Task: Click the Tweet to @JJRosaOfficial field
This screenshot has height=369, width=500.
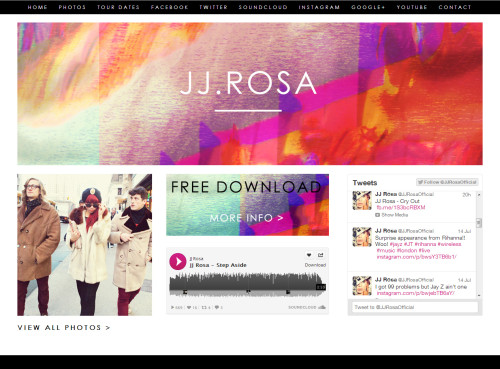Action: (x=415, y=307)
